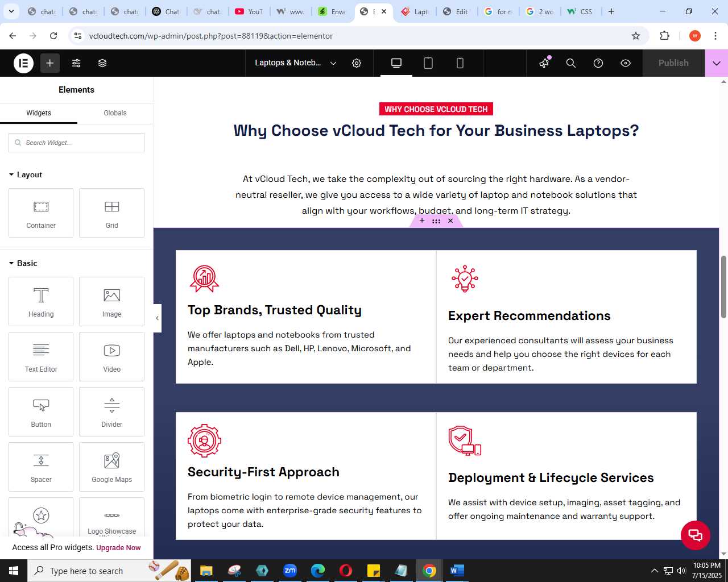728x582 pixels.
Task: Click the Publish button
Action: pos(673,63)
